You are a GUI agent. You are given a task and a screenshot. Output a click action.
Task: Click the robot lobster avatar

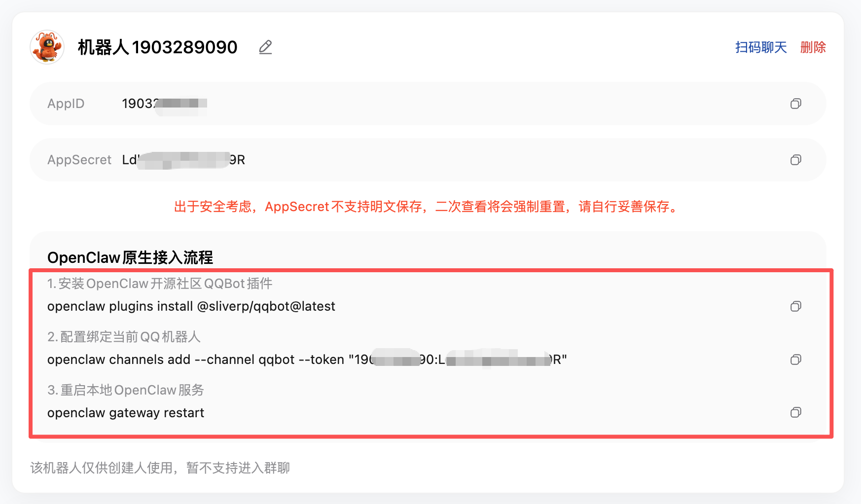(47, 47)
